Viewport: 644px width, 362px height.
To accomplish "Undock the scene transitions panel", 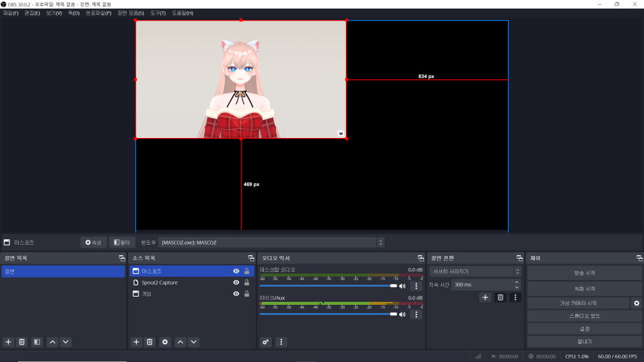I will (x=519, y=258).
